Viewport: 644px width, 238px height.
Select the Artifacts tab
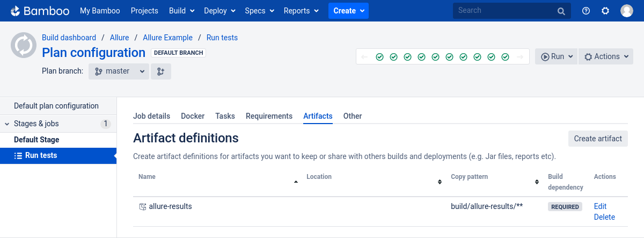click(318, 116)
